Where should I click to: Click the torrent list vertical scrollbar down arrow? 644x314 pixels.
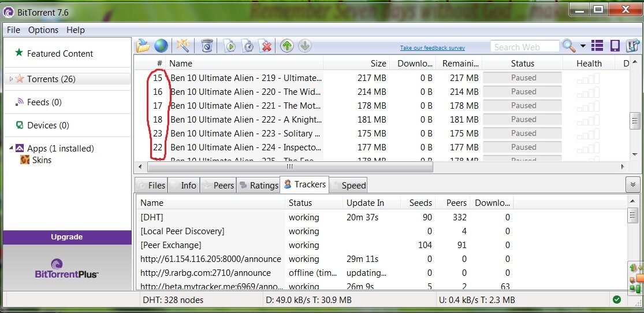click(x=635, y=154)
